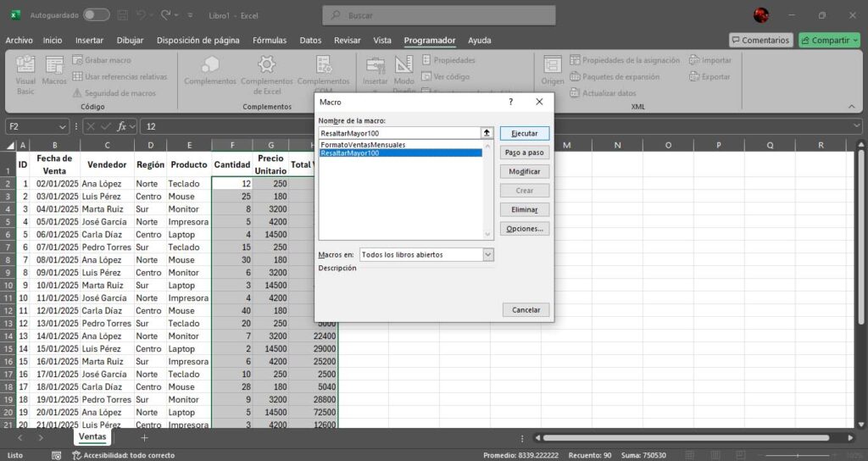Click the Macro dialog close X
Image resolution: width=868 pixels, height=461 pixels.
pos(539,102)
